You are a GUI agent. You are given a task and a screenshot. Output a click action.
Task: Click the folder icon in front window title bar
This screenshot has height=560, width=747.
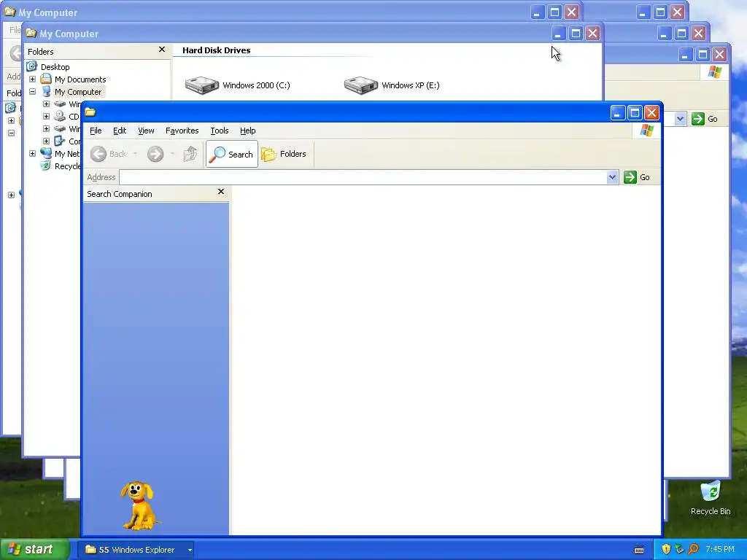coord(90,112)
